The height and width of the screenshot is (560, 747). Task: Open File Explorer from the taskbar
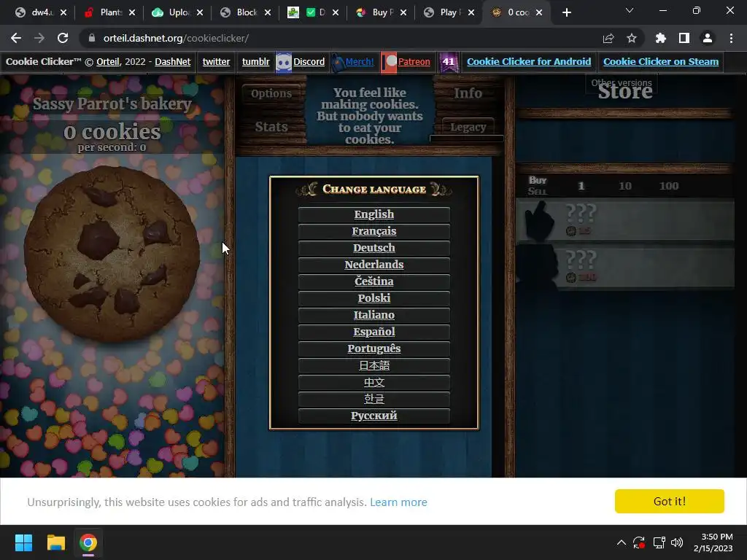coord(55,542)
